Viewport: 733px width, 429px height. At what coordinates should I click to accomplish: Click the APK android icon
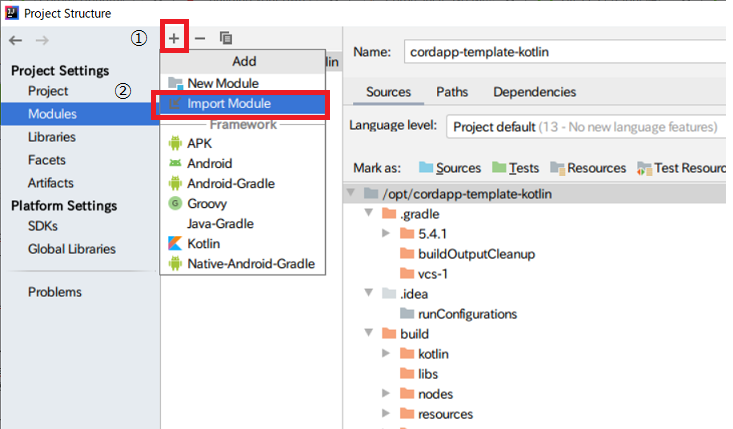pyautogui.click(x=175, y=143)
